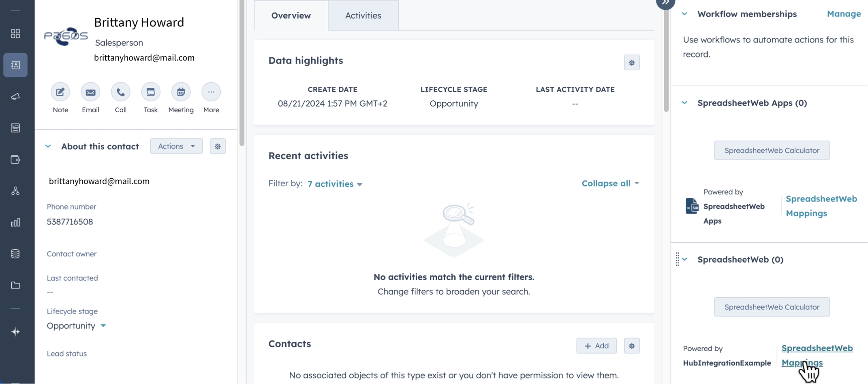Open the Collapse all dropdown
This screenshot has width=868, height=384.
pos(610,183)
